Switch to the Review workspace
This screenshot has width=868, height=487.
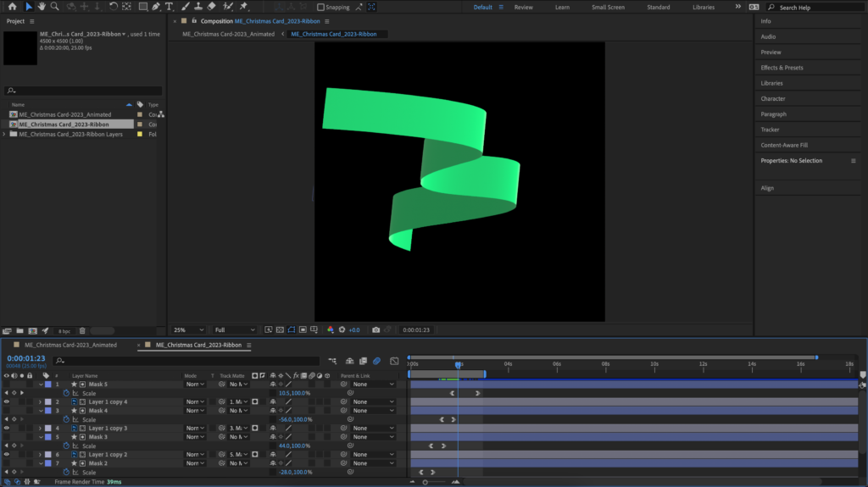tap(523, 7)
